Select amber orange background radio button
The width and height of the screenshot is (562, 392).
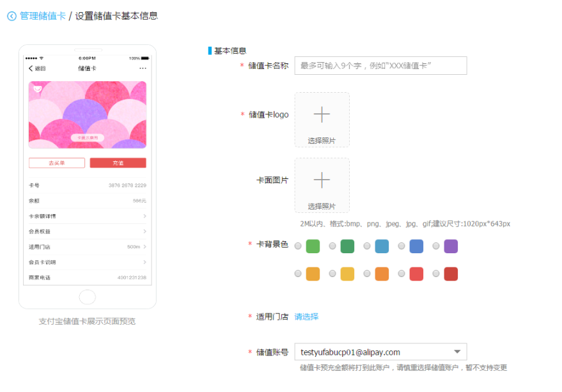pos(298,274)
